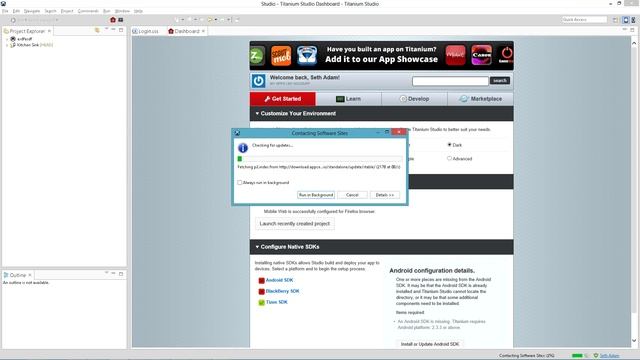
Task: Open the Navigate menu
Action: click(32, 11)
